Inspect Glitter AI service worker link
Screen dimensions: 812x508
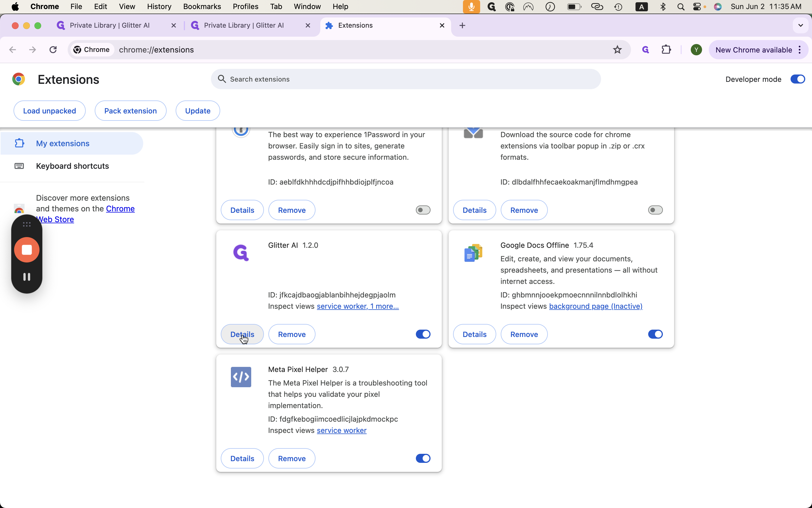point(358,306)
